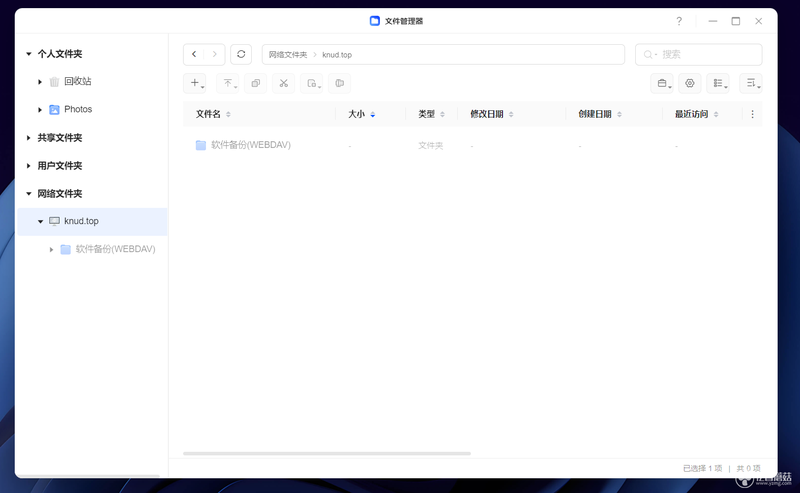Click the 共 0 项 status text
The image size is (800, 493).
tap(748, 468)
